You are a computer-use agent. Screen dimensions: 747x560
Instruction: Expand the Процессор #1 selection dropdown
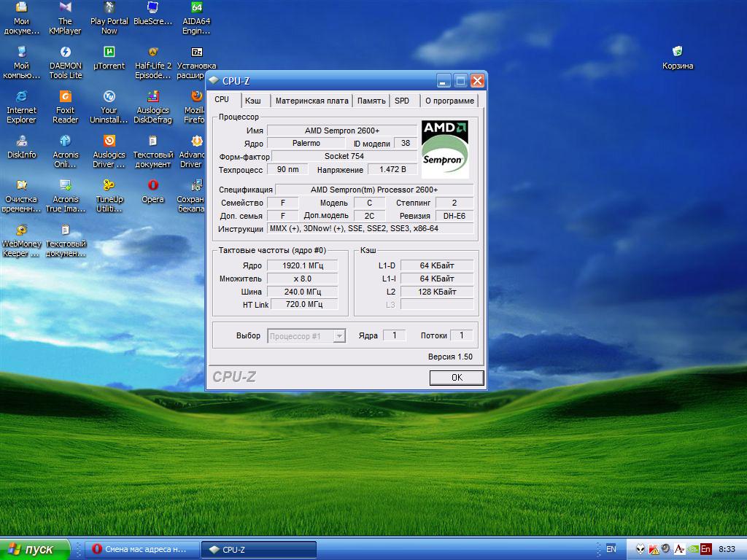(x=339, y=336)
